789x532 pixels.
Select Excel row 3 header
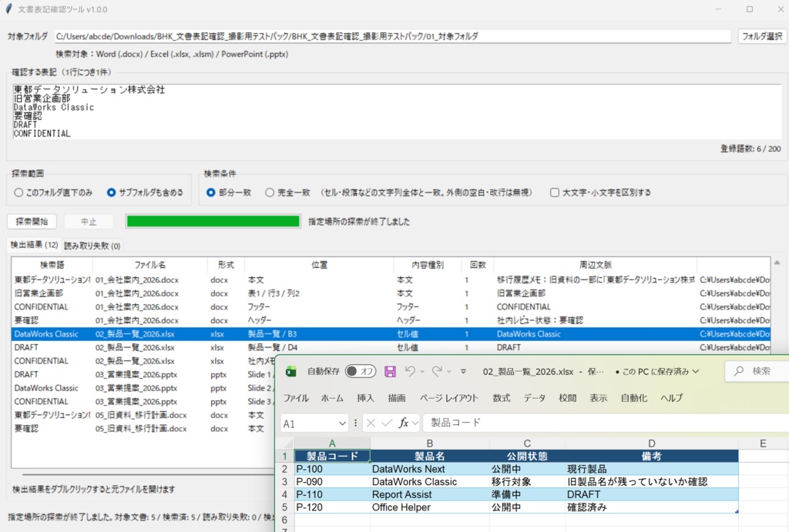click(285, 482)
